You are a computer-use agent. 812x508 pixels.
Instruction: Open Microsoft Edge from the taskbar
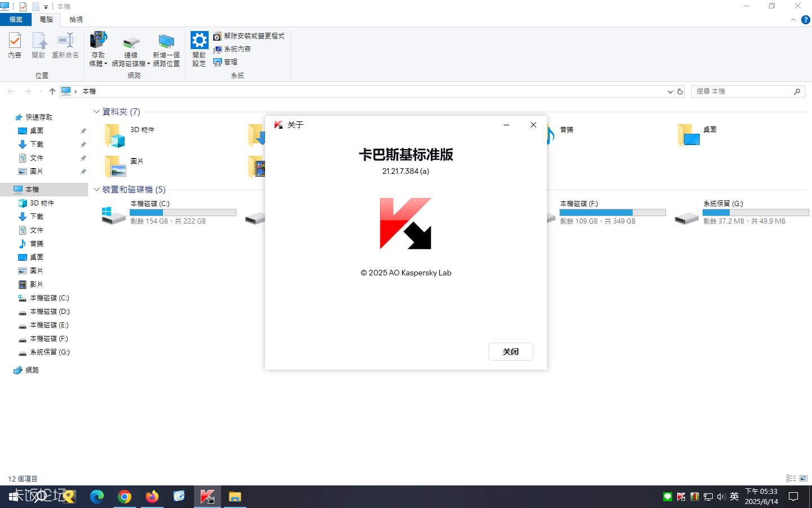point(97,497)
